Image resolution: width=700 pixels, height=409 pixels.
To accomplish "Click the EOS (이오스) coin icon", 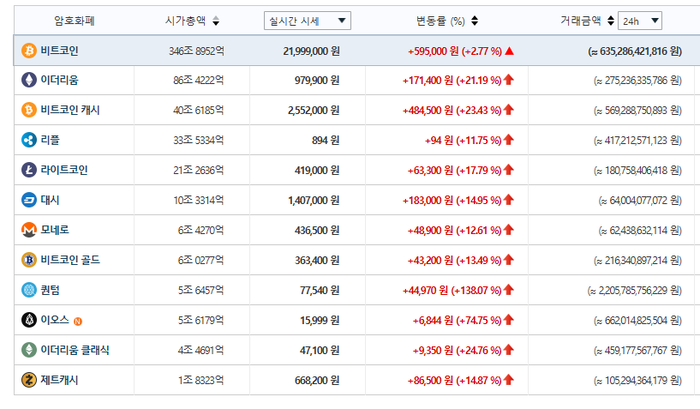I will coord(29,320).
